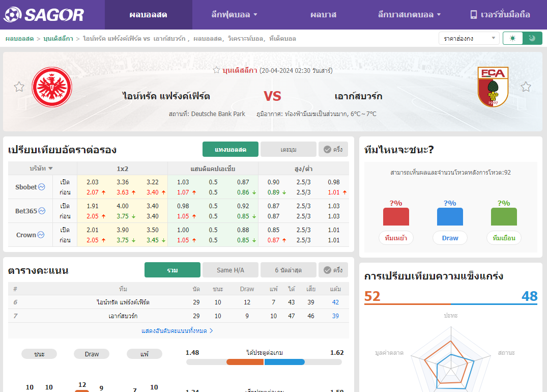
Task: Select the Same H/A standings tab
Action: click(230, 270)
